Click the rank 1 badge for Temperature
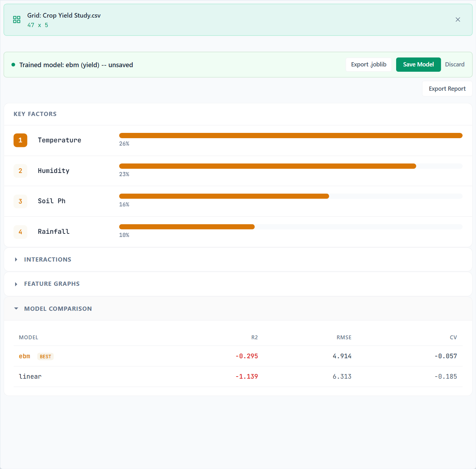Image resolution: width=476 pixels, height=469 pixels. 20,140
